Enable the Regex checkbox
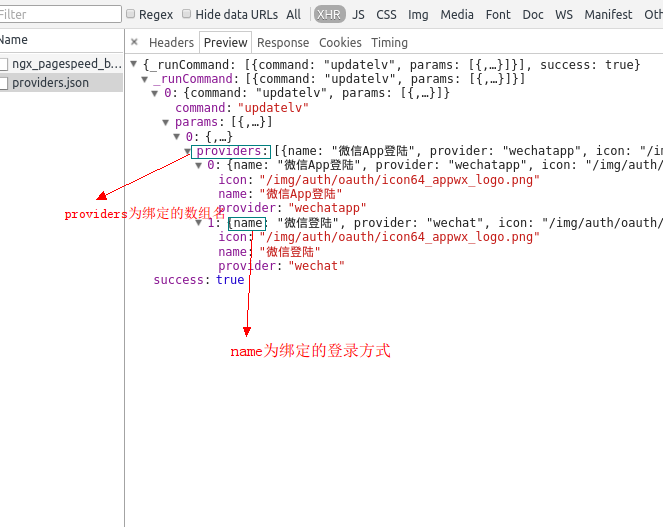Image resolution: width=663 pixels, height=527 pixels. click(x=131, y=14)
